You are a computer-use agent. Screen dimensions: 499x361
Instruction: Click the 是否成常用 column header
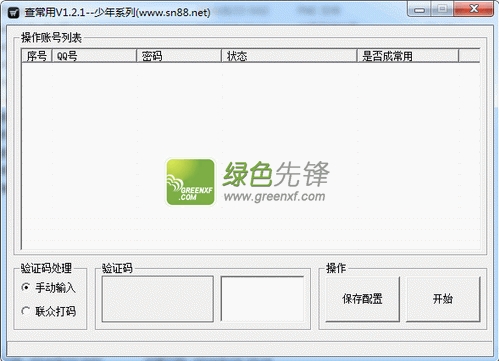pos(408,56)
